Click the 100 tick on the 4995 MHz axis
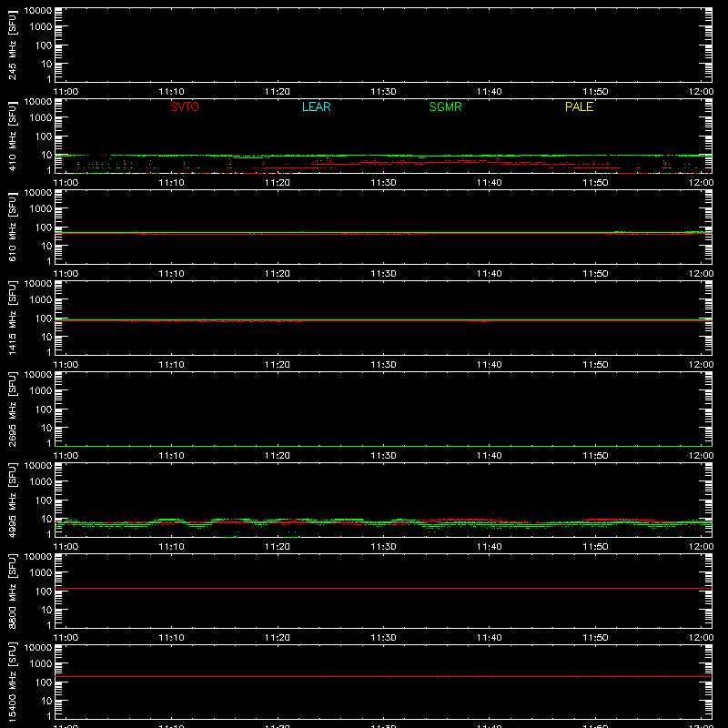Screen dimensions: 728x728 (x=44, y=500)
